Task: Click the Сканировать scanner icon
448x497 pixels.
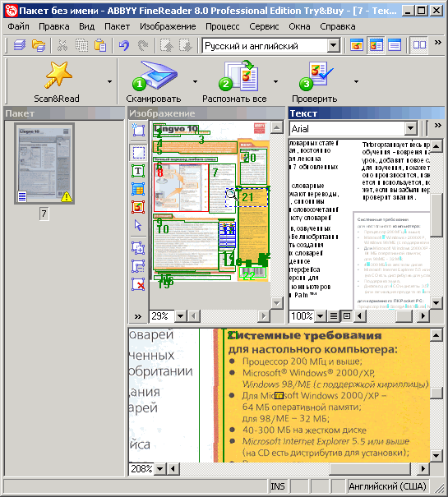Action: tap(155, 76)
